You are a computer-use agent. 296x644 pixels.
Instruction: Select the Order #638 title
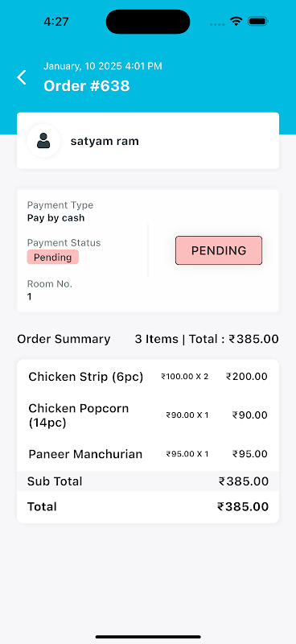(x=87, y=86)
